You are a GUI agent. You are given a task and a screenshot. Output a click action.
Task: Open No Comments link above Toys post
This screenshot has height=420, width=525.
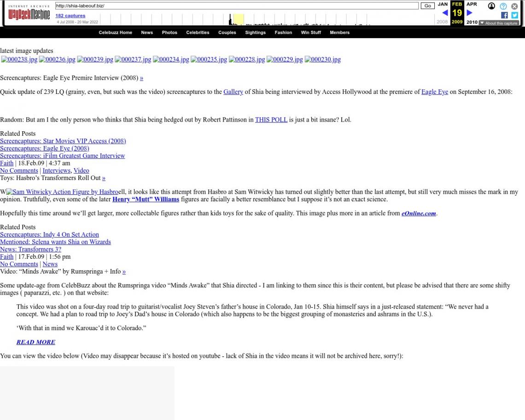[19, 170]
